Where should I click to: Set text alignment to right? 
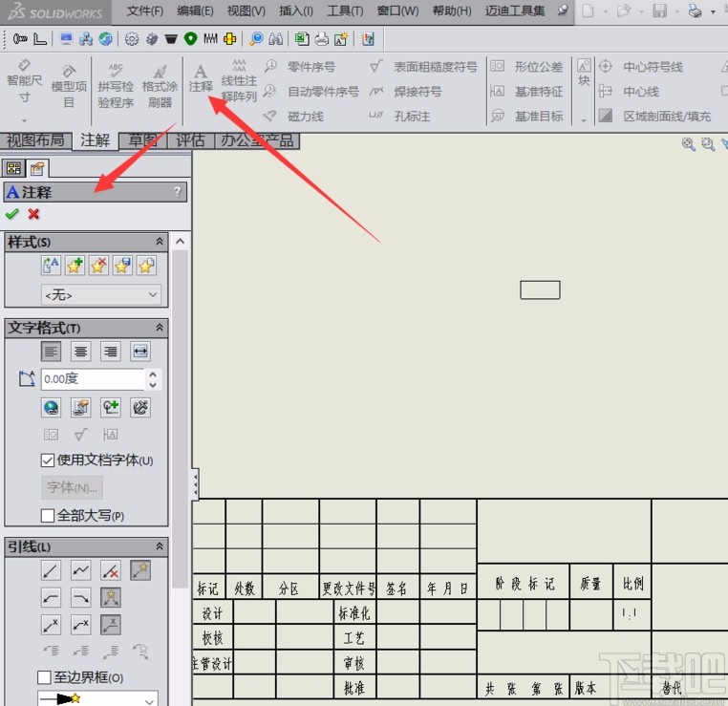111,352
